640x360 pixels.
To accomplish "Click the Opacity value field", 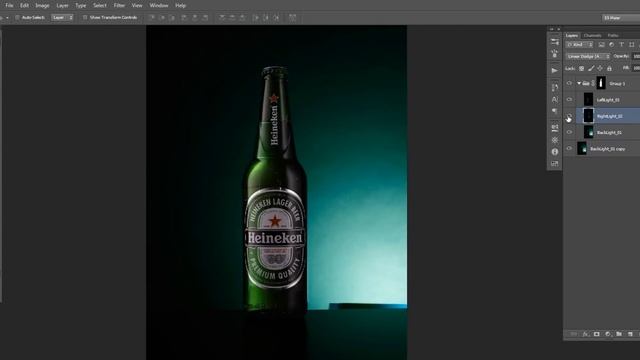I will [636, 56].
